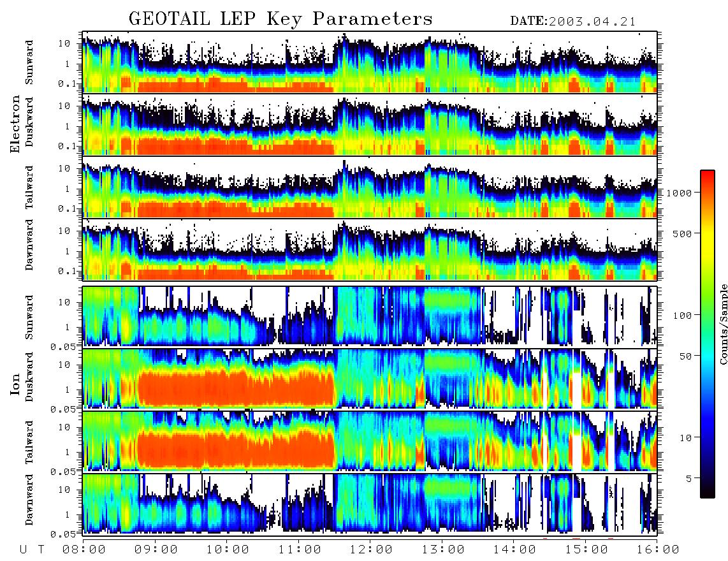Click the DATE:2003.04.21 label

coord(573,22)
